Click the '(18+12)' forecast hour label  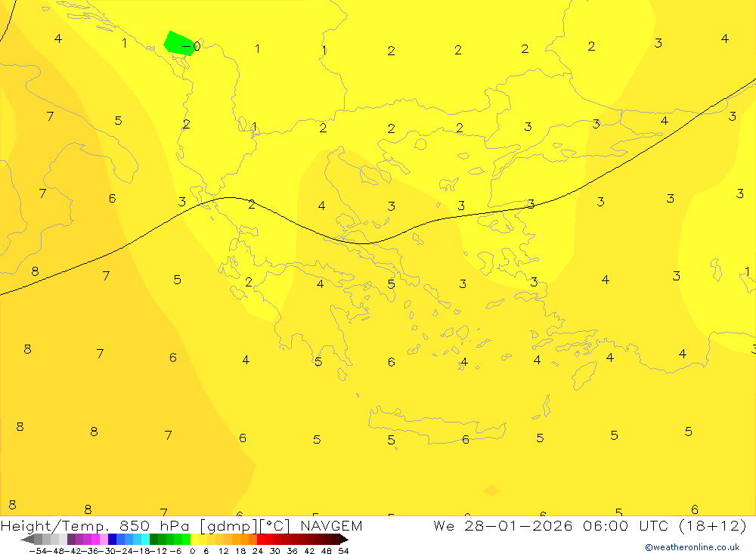coord(713,525)
